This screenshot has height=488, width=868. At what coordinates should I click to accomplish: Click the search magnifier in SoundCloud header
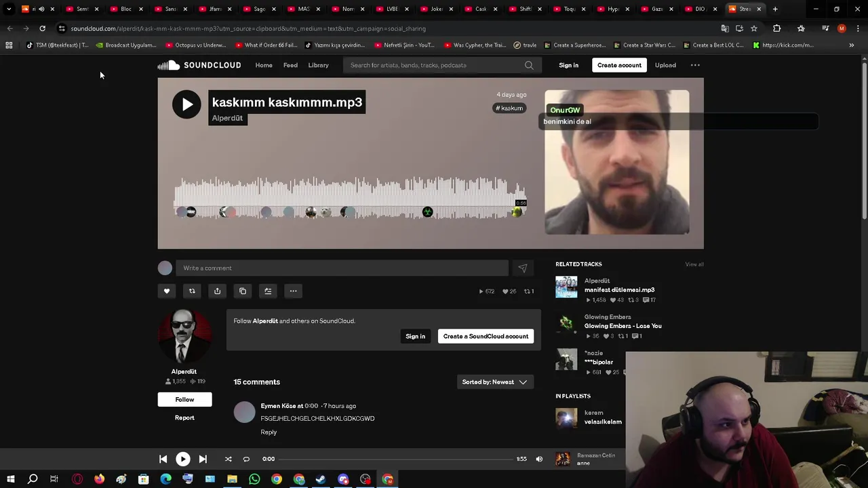[529, 65]
